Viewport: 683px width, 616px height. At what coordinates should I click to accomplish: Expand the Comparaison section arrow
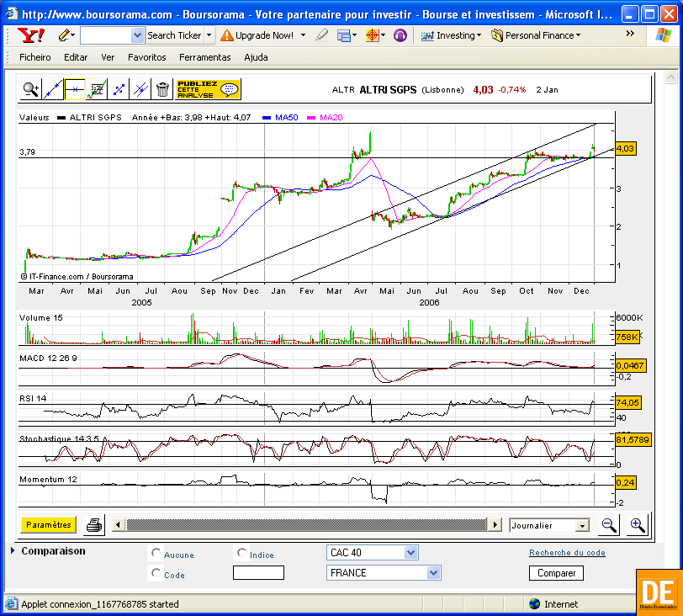click(x=13, y=550)
